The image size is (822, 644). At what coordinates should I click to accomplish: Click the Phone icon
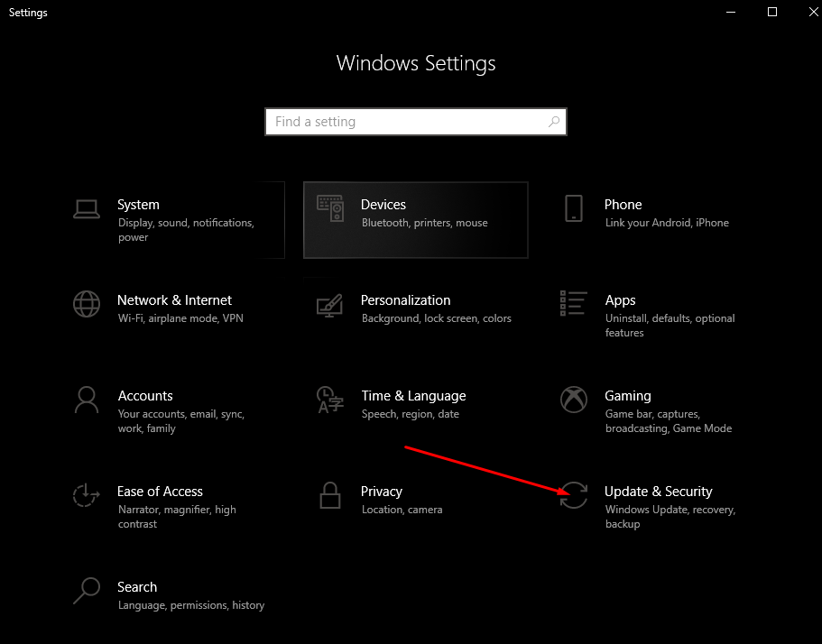(574, 208)
